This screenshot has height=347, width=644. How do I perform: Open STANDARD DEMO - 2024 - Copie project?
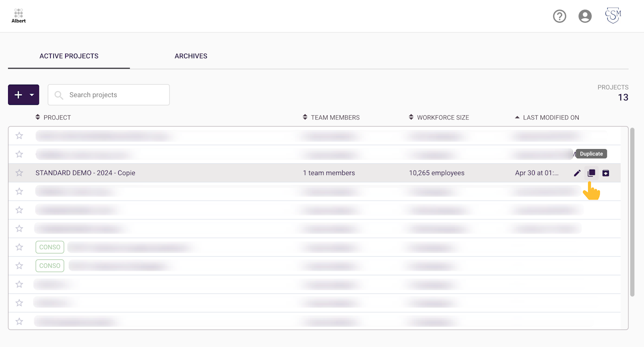(86, 173)
